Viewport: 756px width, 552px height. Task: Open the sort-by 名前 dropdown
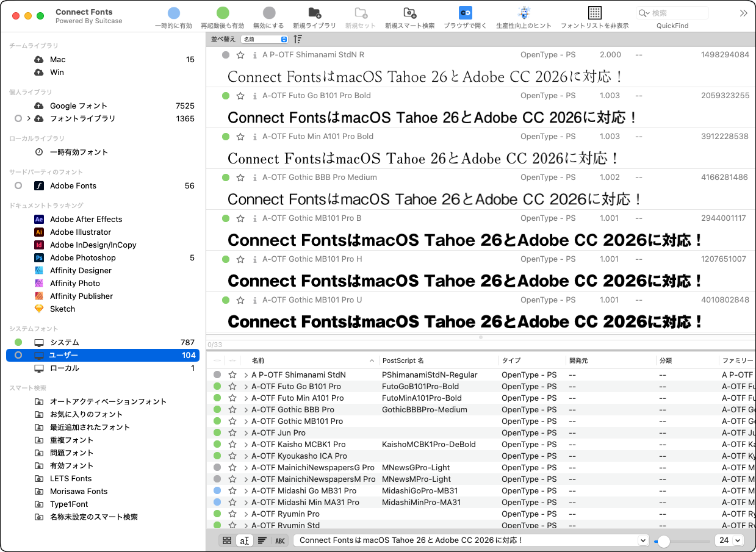pyautogui.click(x=264, y=39)
